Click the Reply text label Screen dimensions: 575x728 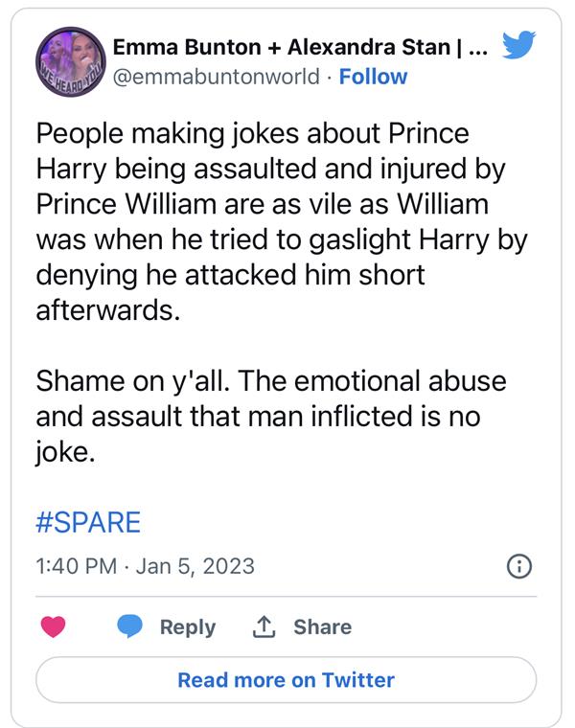[x=188, y=626]
